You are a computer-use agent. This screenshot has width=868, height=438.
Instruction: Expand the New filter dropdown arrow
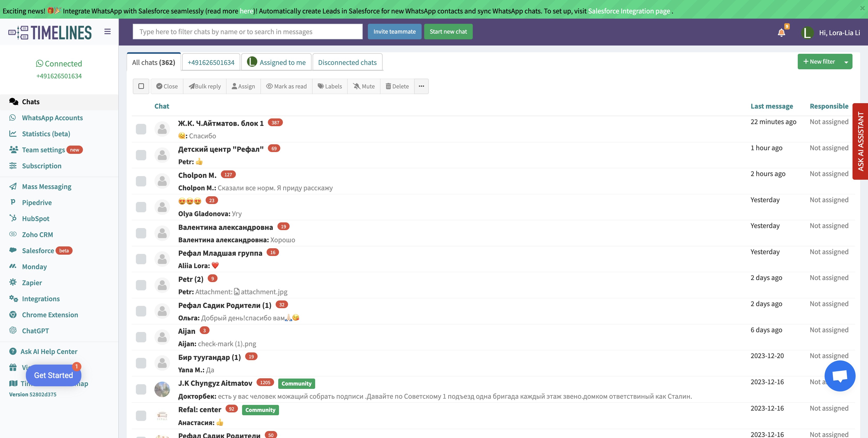(846, 62)
